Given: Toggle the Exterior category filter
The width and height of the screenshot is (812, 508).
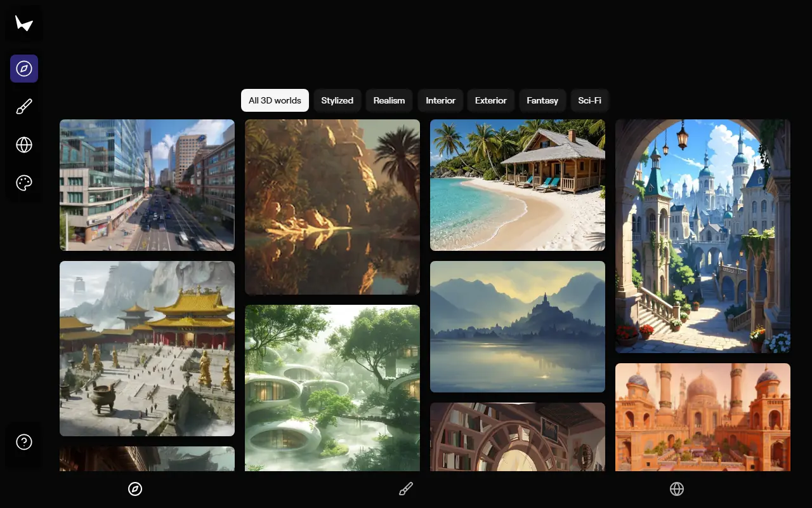Looking at the screenshot, I should coord(490,100).
